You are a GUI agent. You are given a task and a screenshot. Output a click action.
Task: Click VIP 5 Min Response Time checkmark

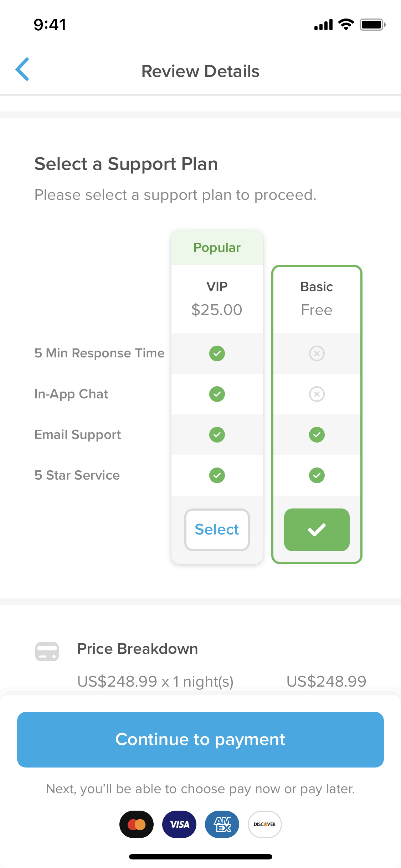[x=217, y=353]
